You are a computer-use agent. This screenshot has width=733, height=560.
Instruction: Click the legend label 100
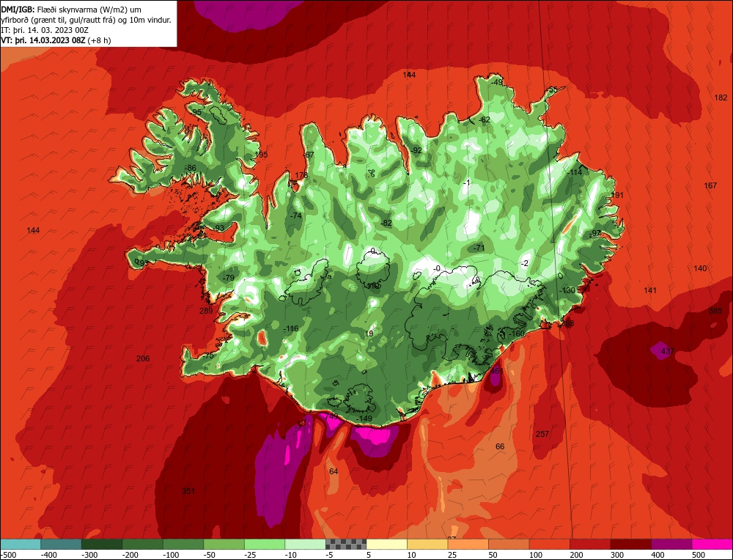coord(536,555)
